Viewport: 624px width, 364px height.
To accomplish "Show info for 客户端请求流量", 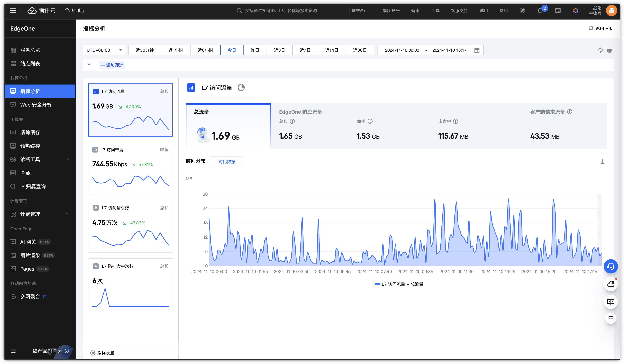I will click(569, 112).
